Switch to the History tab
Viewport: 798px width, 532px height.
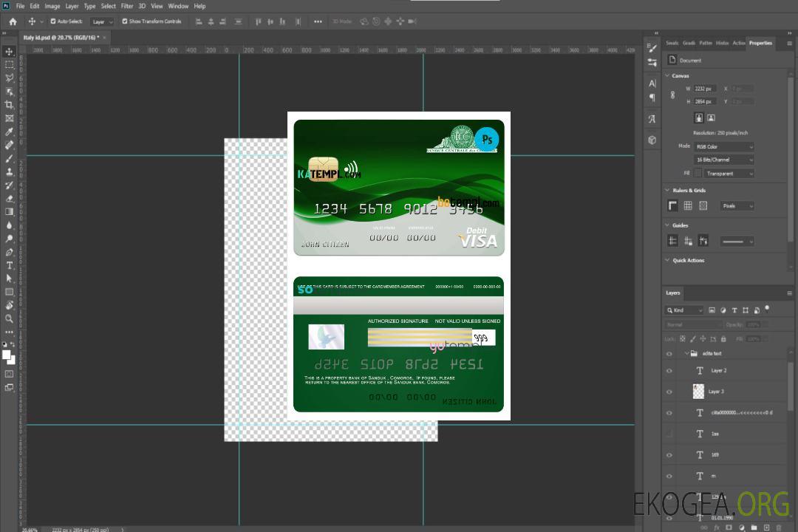pyautogui.click(x=722, y=43)
